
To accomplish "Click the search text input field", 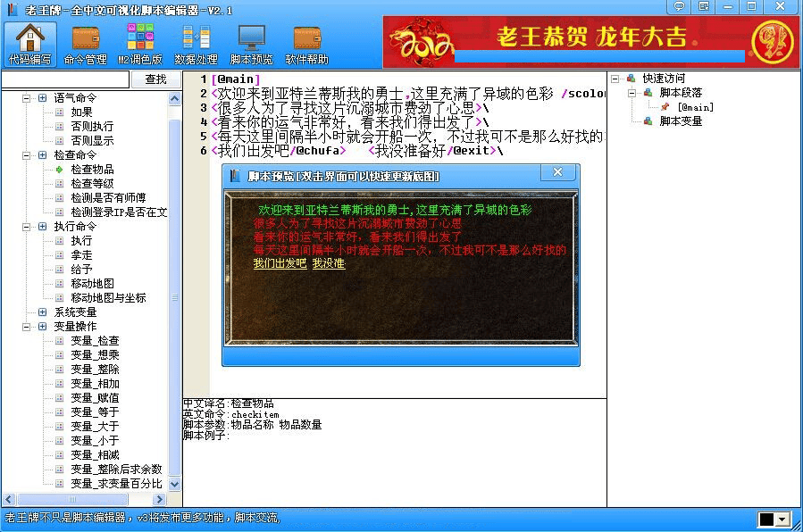I will click(65, 79).
